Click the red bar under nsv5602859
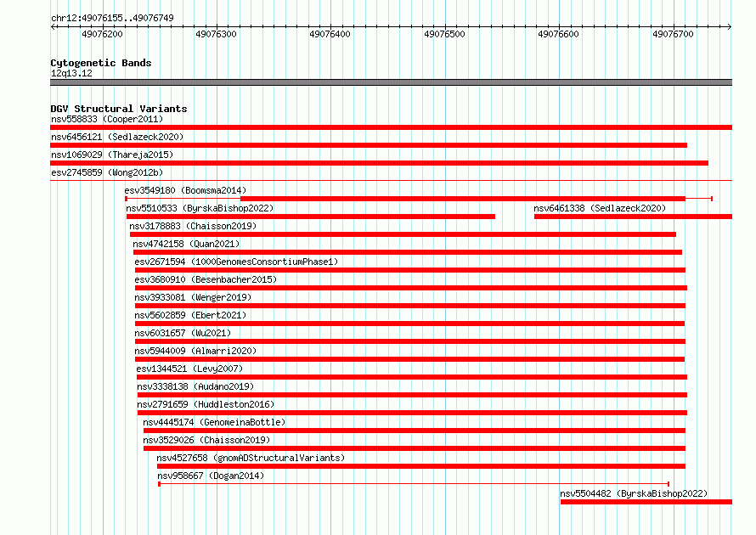This screenshot has width=756, height=535. tap(409, 324)
